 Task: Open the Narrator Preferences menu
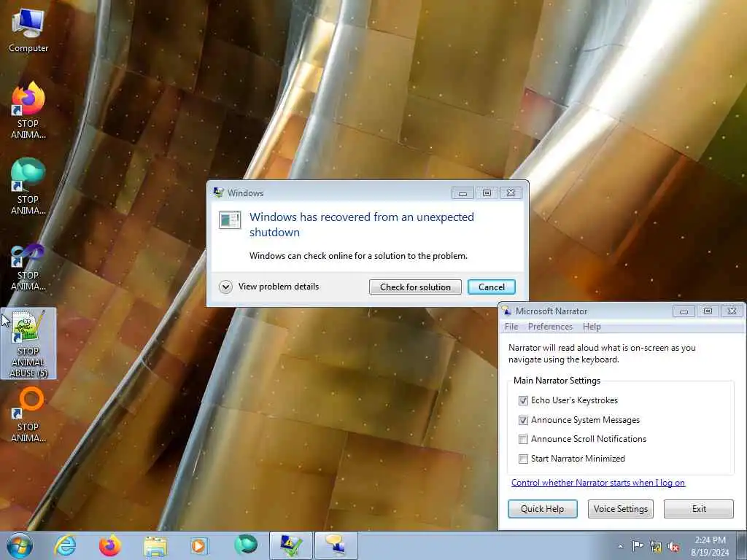[x=550, y=327]
